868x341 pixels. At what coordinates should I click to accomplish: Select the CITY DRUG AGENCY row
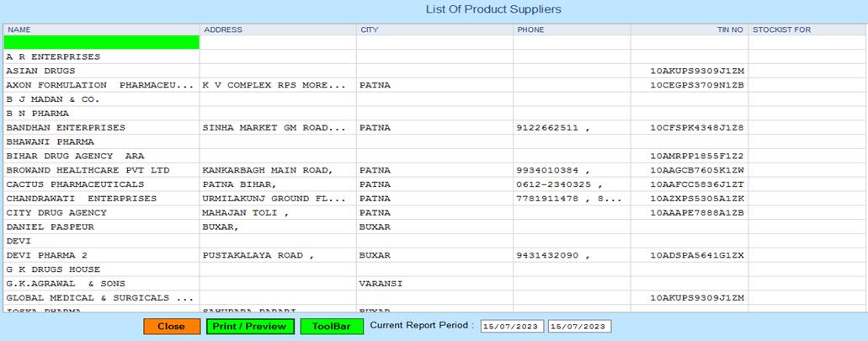pyautogui.click(x=56, y=213)
